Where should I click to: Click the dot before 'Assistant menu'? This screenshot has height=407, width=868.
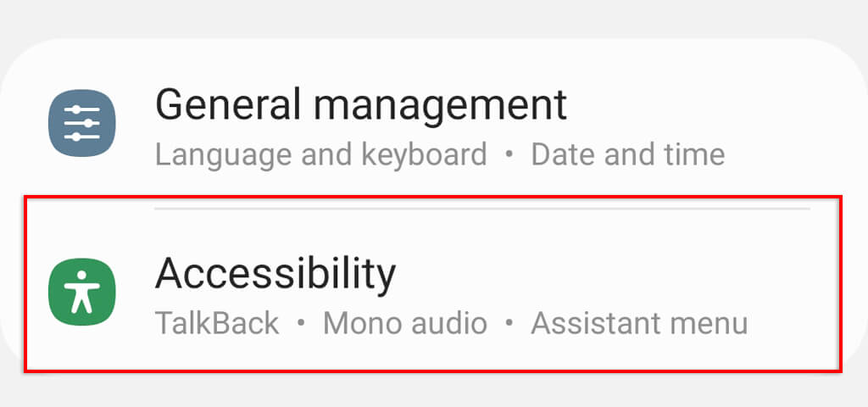pos(509,324)
